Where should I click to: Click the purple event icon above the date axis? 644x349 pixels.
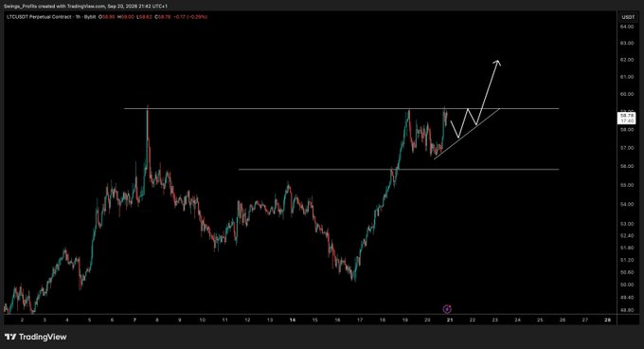pos(447,309)
